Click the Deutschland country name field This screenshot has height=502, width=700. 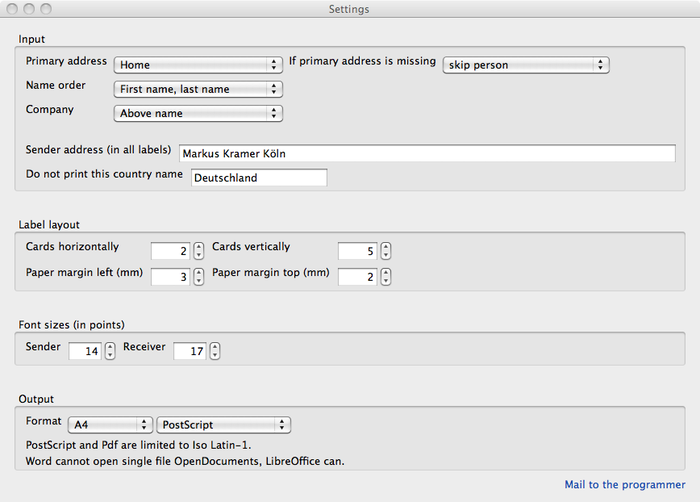pos(259,178)
